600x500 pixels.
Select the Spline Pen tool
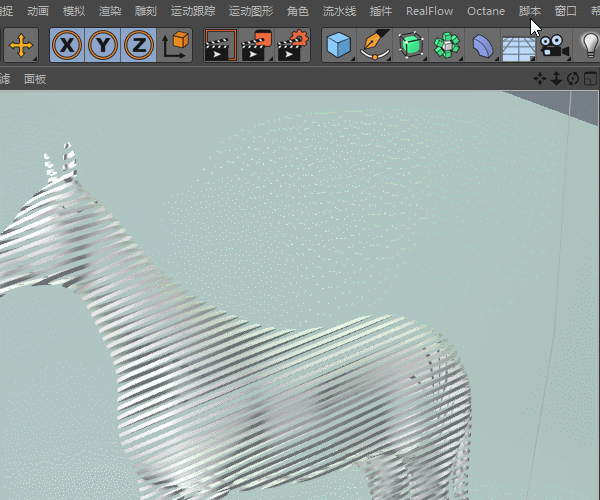(x=375, y=45)
